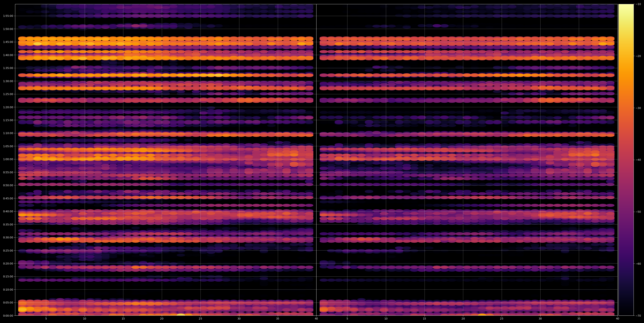Select x-axis tick 10 of the left plot

click(84, 319)
